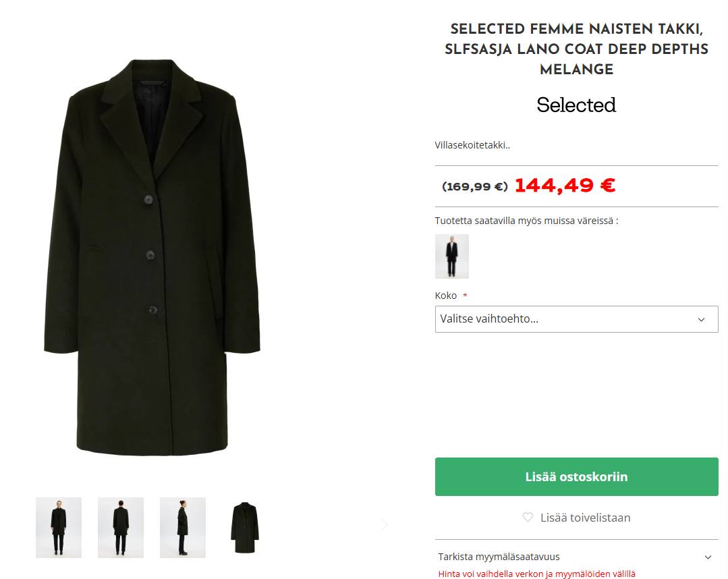Expand the Tarkista myymäläsaatavuus section
The width and height of the screenshot is (728, 579).
[x=499, y=557]
